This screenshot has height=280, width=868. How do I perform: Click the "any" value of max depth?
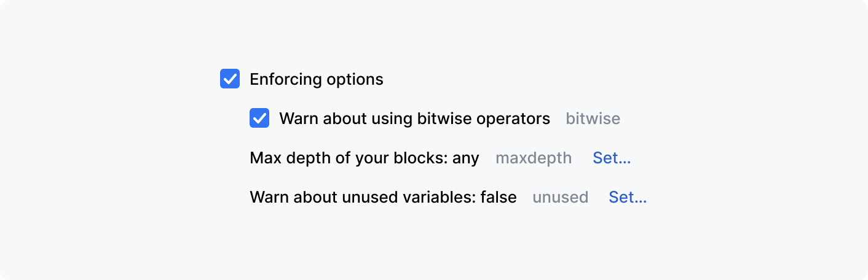point(466,158)
